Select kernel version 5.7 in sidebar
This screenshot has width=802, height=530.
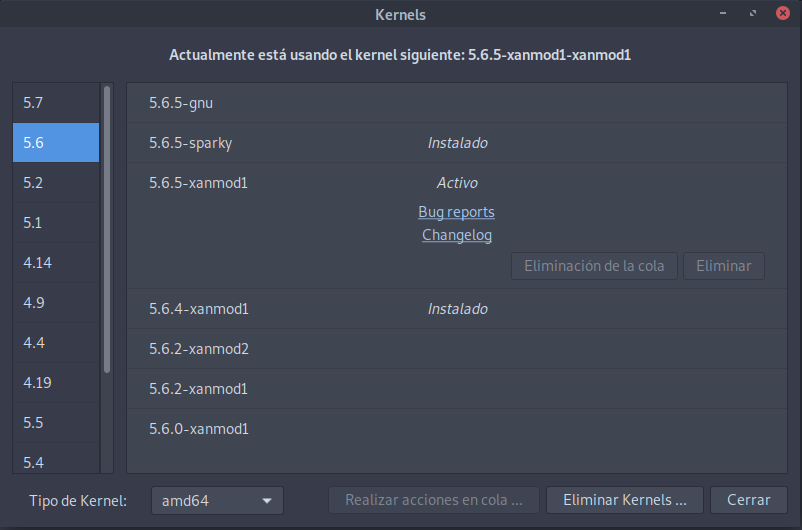tap(55, 103)
